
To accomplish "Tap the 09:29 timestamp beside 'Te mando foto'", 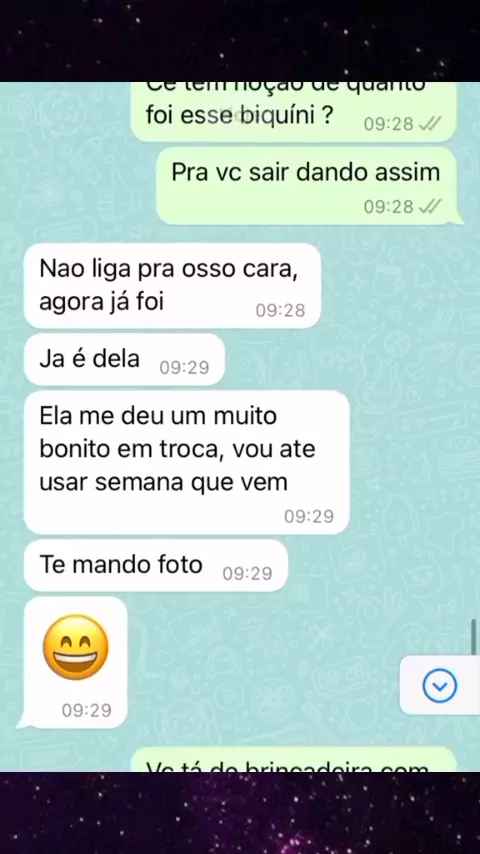I will (247, 574).
